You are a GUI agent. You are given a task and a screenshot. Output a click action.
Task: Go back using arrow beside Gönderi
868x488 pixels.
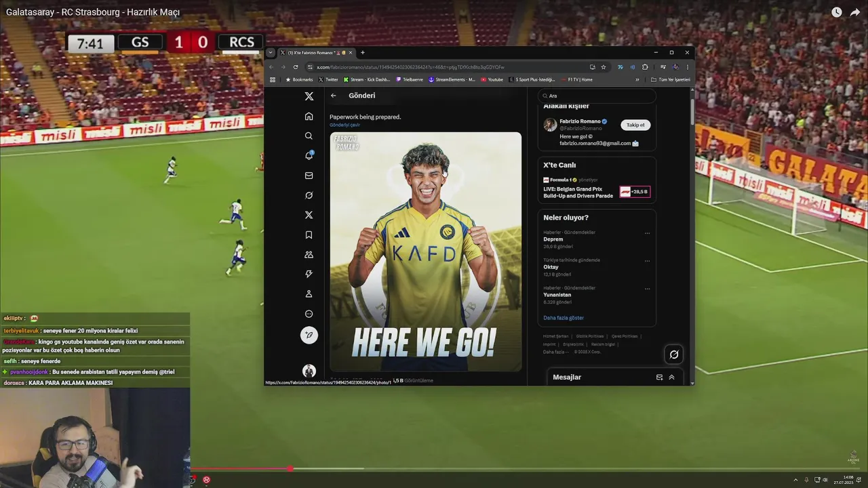(333, 96)
